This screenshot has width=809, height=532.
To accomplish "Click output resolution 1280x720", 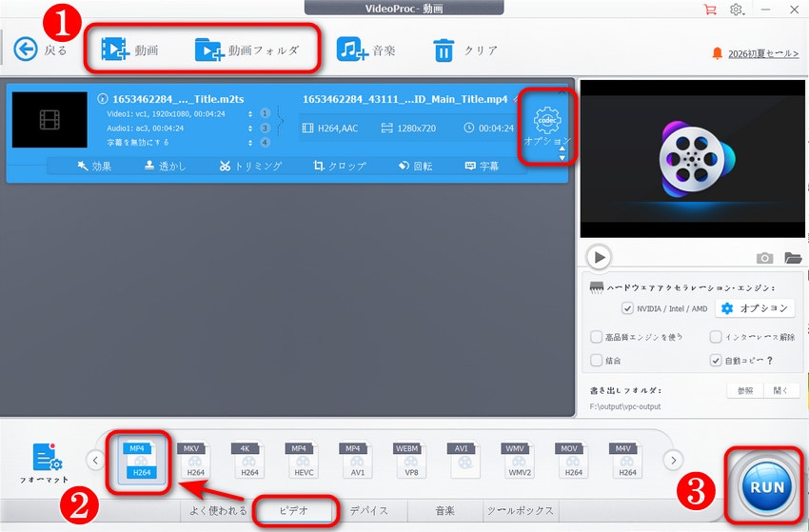I will click(x=408, y=128).
